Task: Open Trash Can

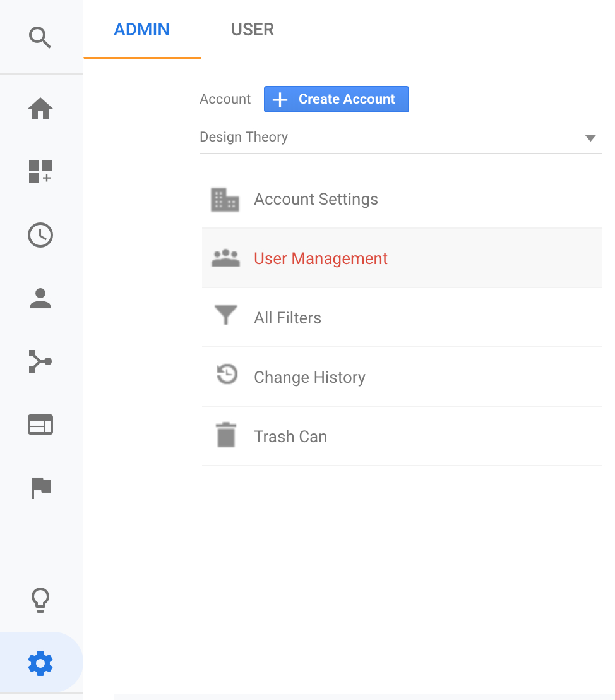Action: [x=402, y=436]
